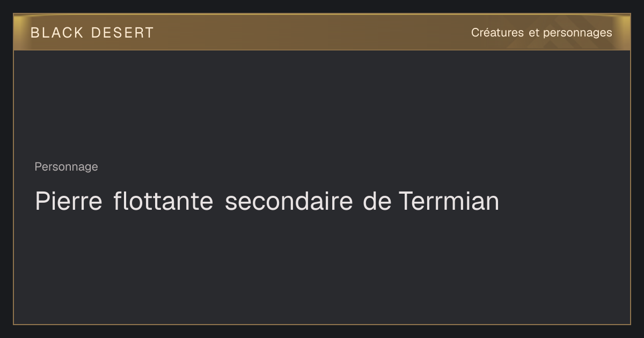Screen dimensions: 644x338
Task: Click the BLACK DESERT header title
Action: coord(92,33)
